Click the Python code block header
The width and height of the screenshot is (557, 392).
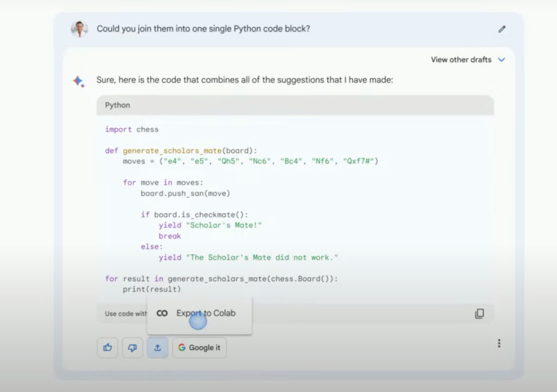tap(295, 106)
